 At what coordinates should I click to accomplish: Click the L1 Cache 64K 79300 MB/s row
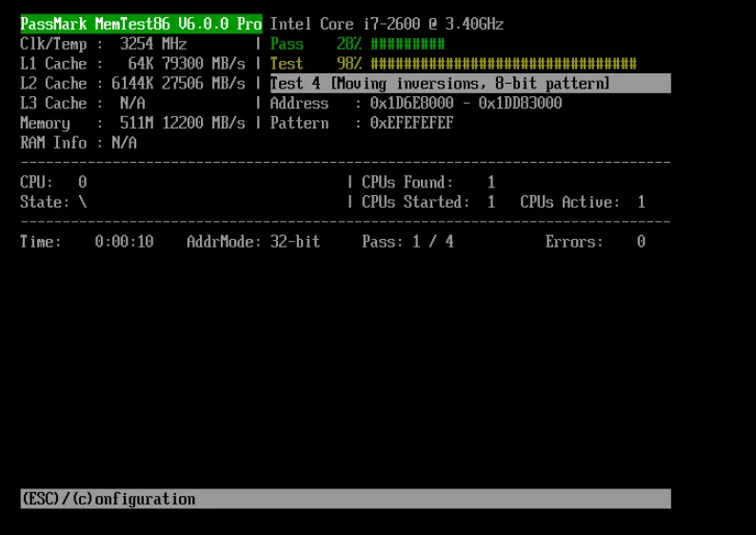click(132, 64)
